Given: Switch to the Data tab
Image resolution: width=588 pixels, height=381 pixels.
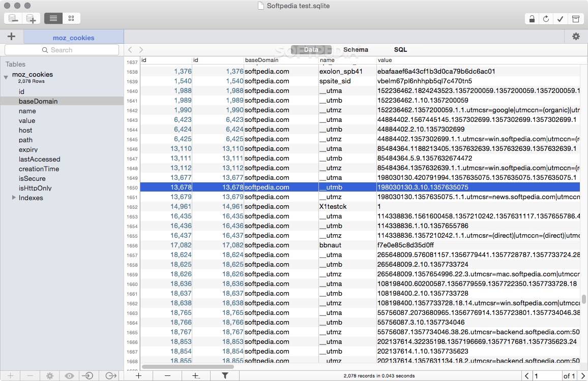Looking at the screenshot, I should [x=311, y=49].
